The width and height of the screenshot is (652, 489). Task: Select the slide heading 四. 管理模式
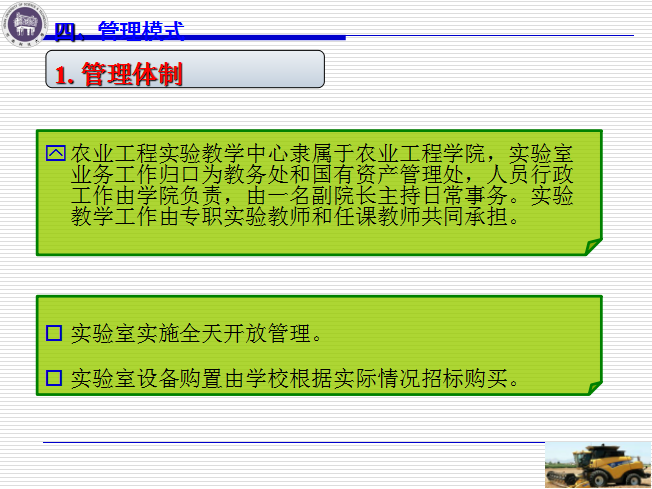(120, 30)
